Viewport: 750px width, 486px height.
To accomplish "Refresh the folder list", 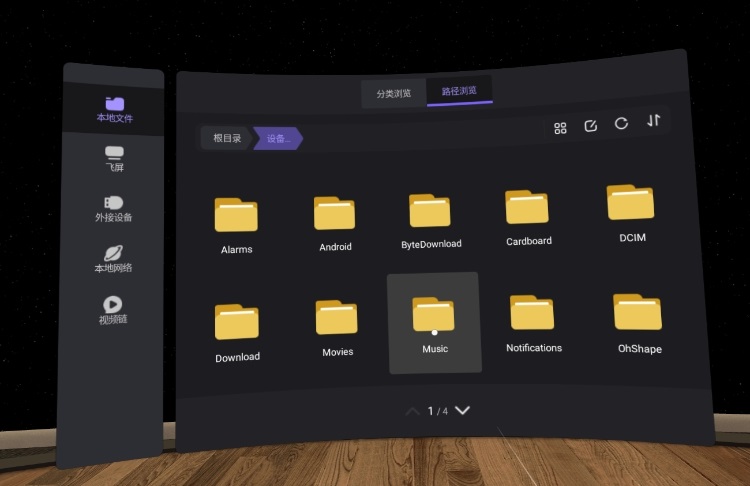I will (x=621, y=123).
